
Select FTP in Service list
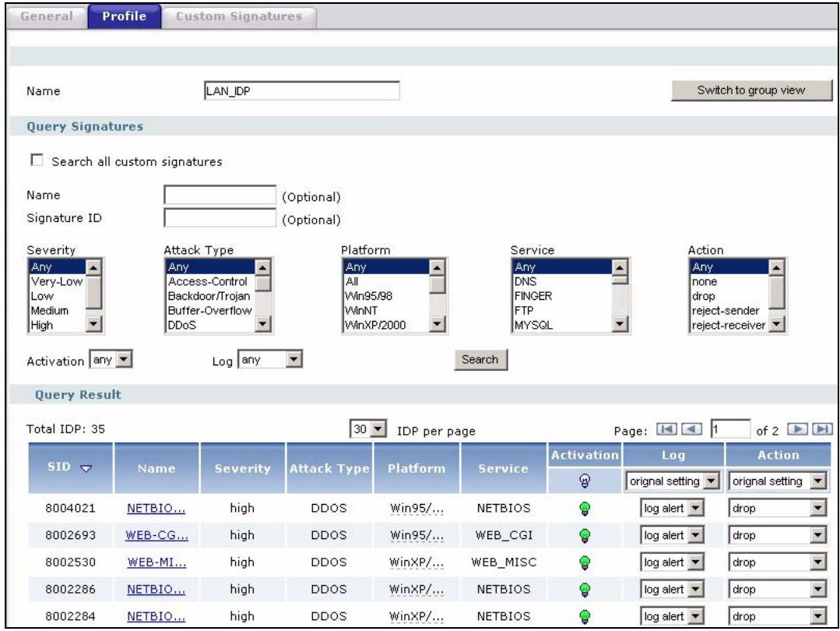pyautogui.click(x=561, y=310)
